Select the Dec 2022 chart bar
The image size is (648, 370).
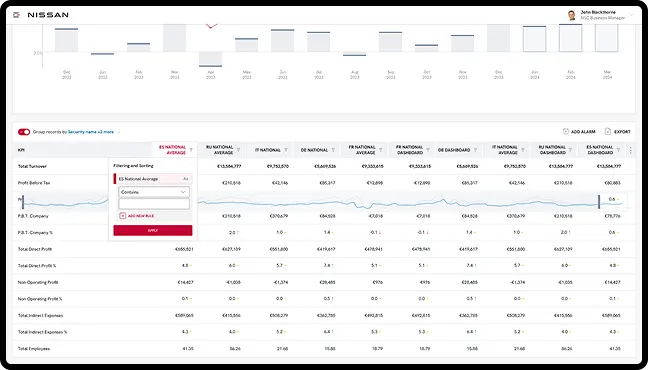tap(66, 40)
